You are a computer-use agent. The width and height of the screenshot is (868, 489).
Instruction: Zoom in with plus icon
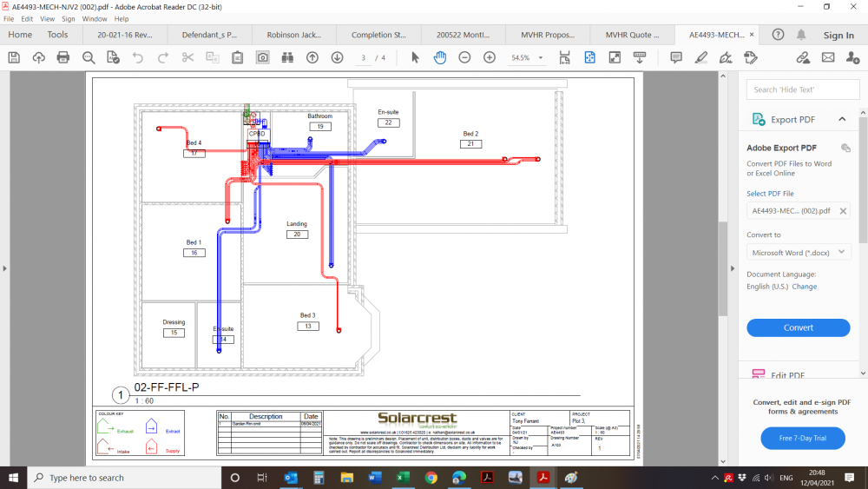coord(490,57)
